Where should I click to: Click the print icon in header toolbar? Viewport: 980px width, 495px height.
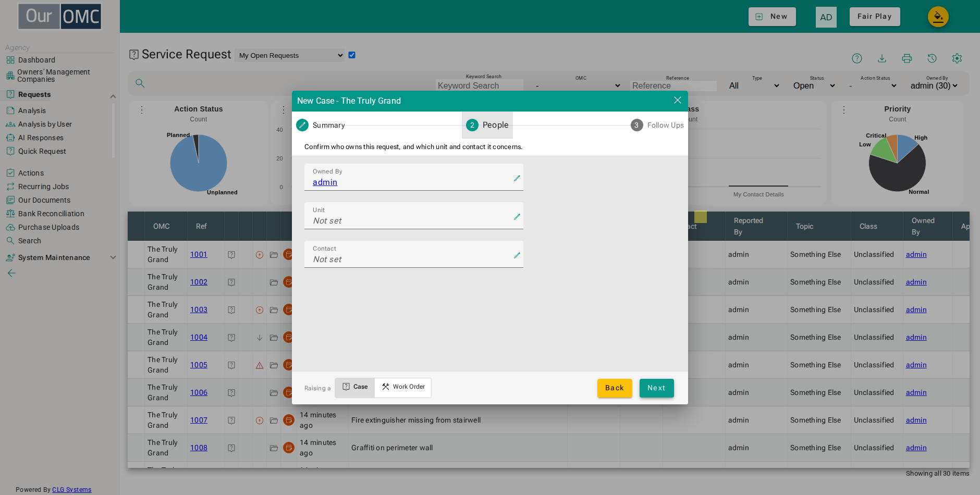pos(907,58)
